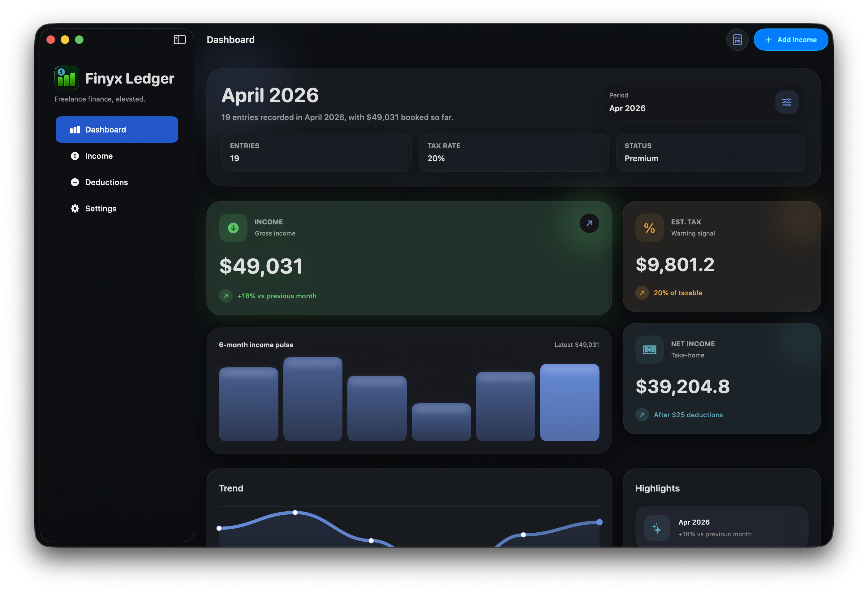Click the After $25 deductions label
Image resolution: width=868 pixels, height=593 pixels.
pos(688,415)
